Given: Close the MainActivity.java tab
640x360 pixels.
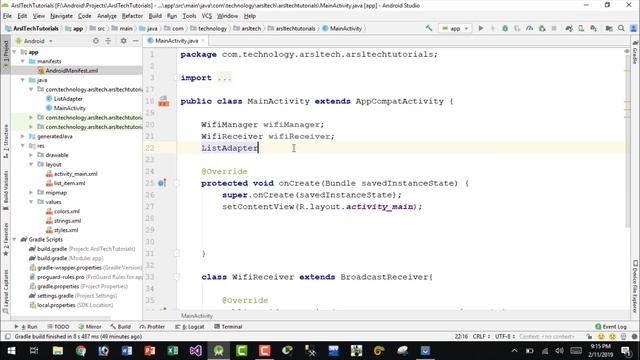Looking at the screenshot, I should (x=203, y=40).
